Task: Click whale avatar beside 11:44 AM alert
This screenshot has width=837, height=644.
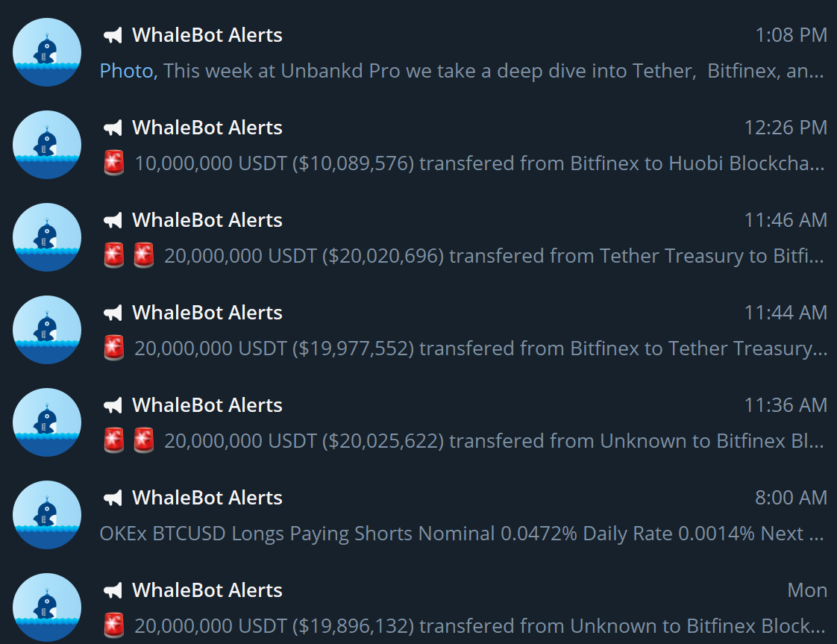Action: point(47,330)
